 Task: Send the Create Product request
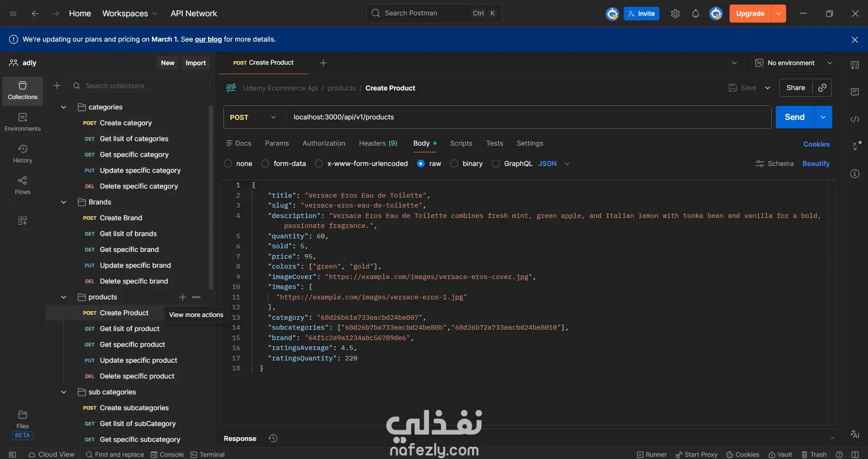pos(795,117)
